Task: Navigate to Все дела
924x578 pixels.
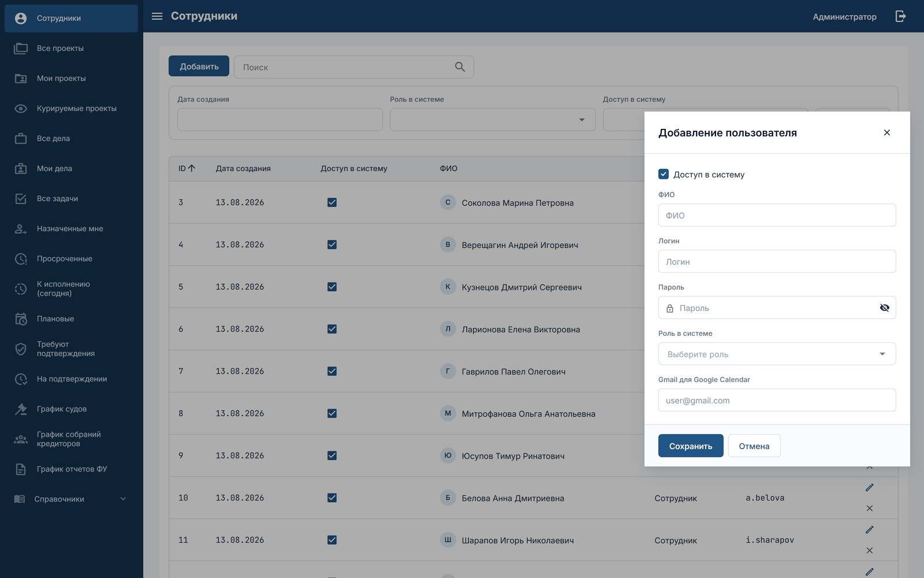Action: [x=71, y=139]
